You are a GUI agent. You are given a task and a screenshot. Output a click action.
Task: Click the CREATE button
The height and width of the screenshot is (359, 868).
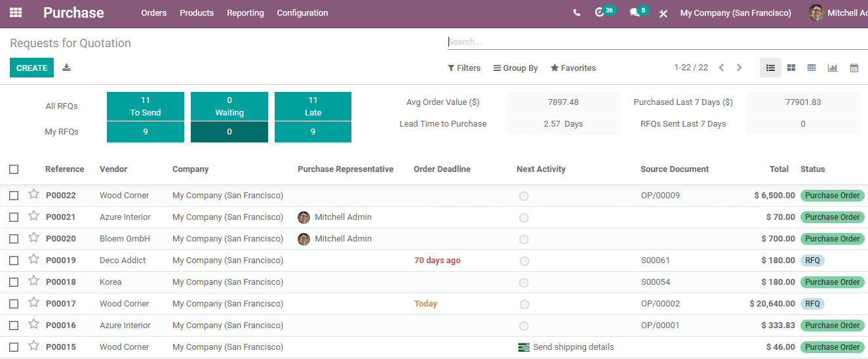tap(31, 68)
